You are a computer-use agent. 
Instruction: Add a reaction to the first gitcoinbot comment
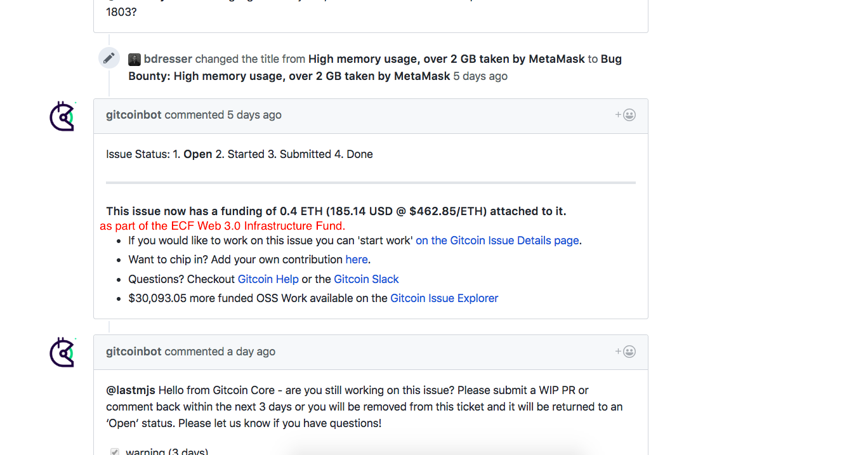624,114
